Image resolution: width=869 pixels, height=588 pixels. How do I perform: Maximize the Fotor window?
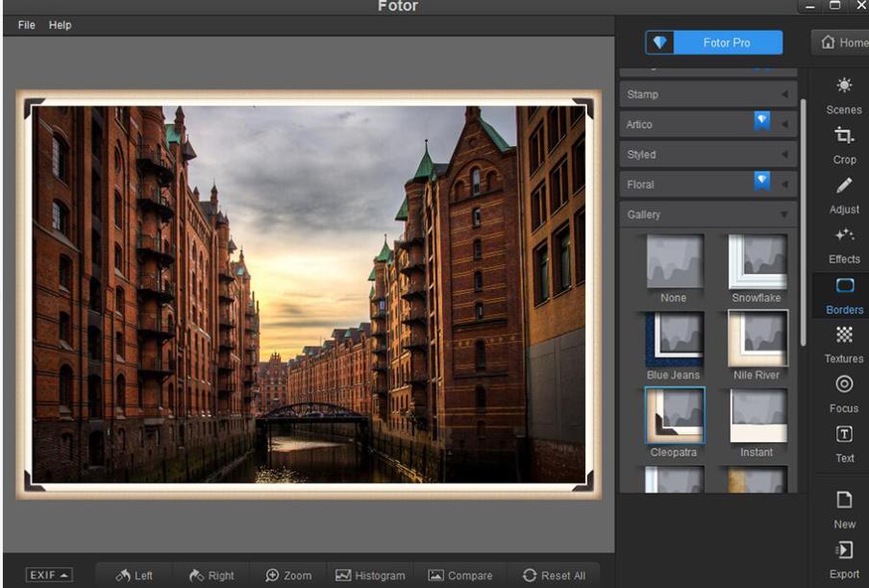pyautogui.click(x=834, y=6)
